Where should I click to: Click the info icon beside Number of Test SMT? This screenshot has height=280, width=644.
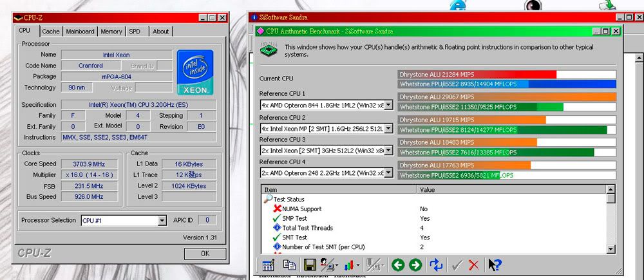click(277, 247)
